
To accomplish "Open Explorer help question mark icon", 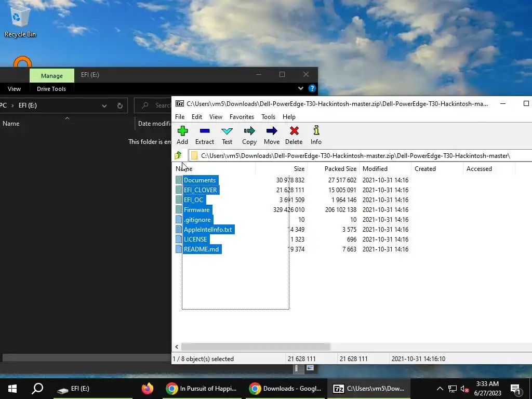I will 312,88.
